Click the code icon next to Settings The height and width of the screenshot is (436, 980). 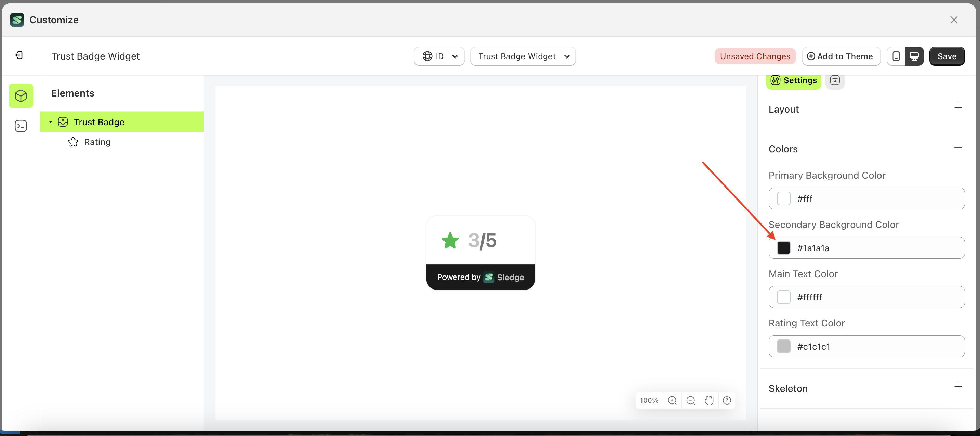(x=835, y=81)
